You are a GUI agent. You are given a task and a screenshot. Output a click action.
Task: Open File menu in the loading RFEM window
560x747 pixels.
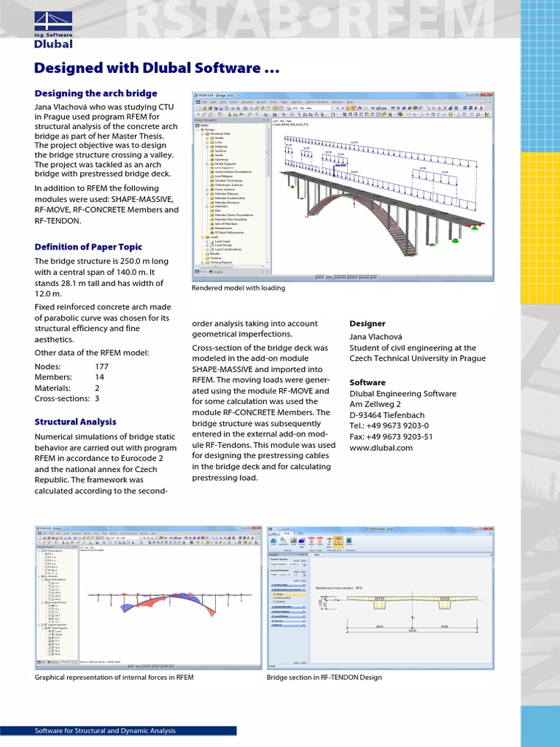205,102
